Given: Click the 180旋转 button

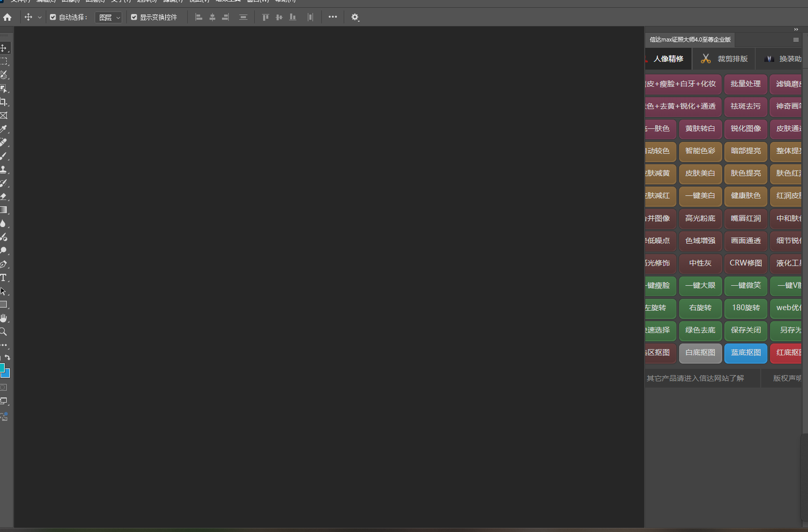Looking at the screenshot, I should [x=746, y=308].
